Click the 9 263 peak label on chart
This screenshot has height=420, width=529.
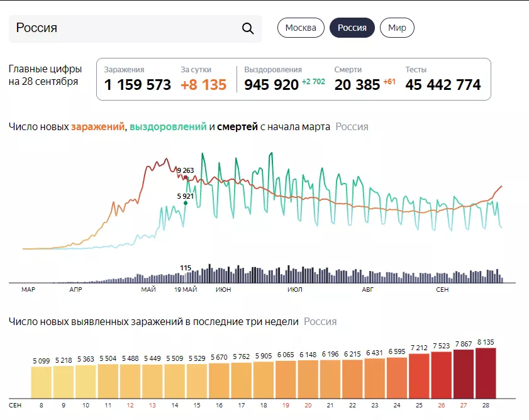(185, 170)
